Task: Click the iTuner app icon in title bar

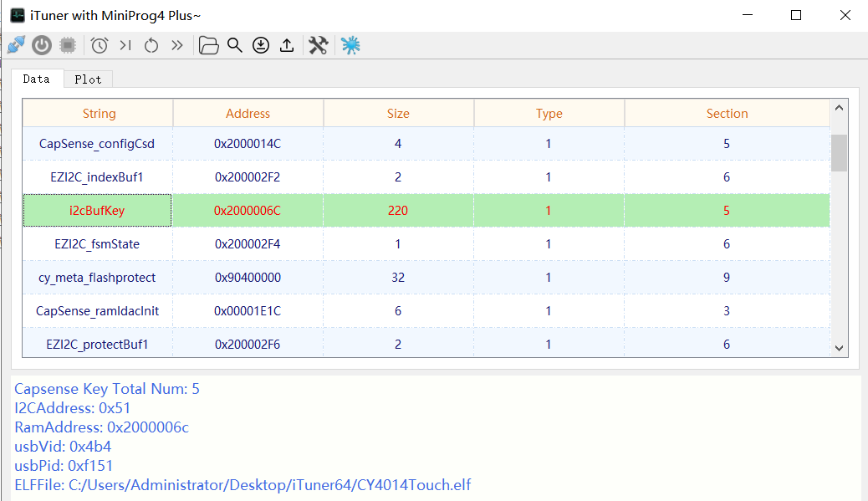Action: (x=18, y=15)
